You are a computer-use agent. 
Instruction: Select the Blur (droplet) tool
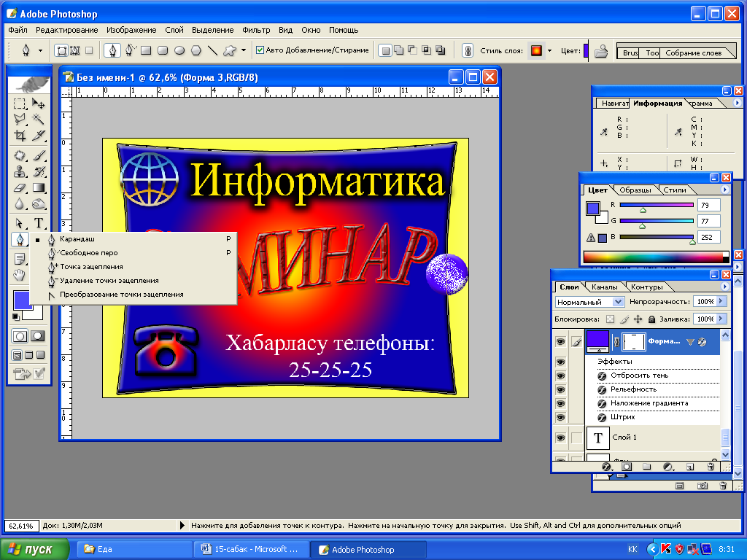point(20,204)
